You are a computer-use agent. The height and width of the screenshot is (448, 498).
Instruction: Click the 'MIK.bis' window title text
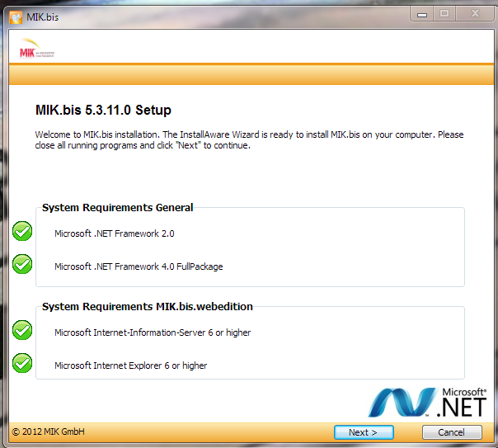(43, 17)
